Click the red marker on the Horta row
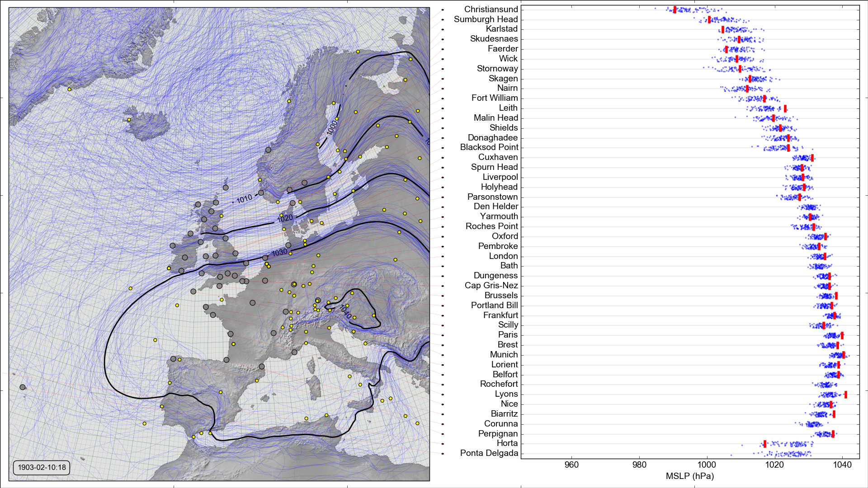Screen dimensions: 868x488 click(765, 444)
